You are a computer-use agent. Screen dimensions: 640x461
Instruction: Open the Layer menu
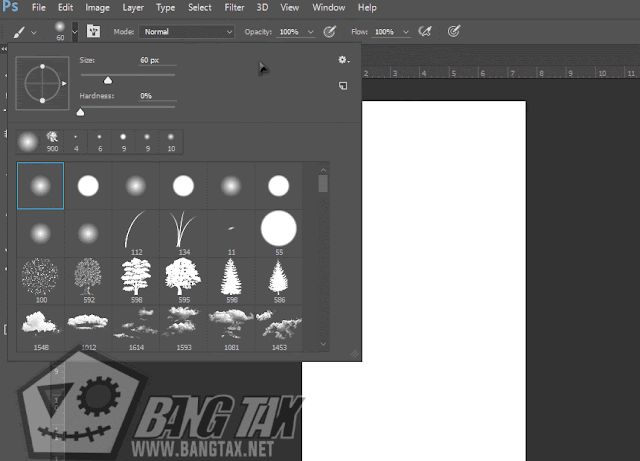[x=133, y=8]
